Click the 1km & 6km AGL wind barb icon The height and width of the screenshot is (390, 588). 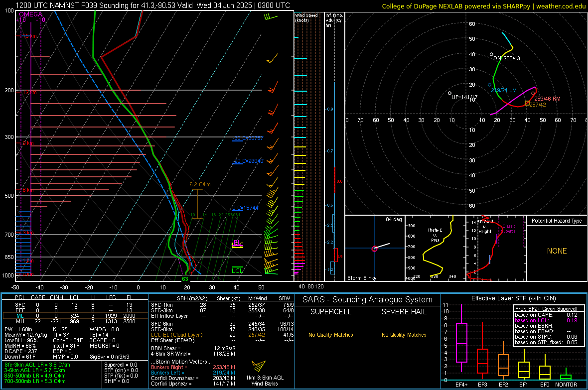(259, 366)
